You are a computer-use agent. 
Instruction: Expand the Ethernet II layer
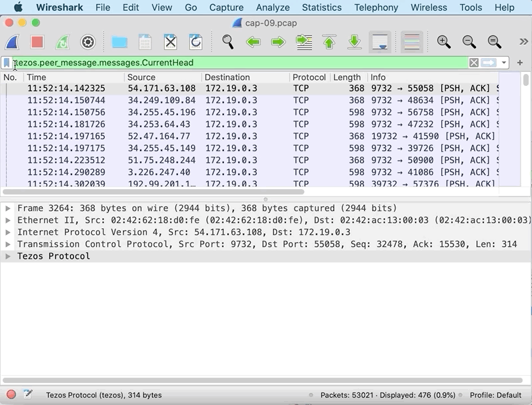pyautogui.click(x=7, y=220)
